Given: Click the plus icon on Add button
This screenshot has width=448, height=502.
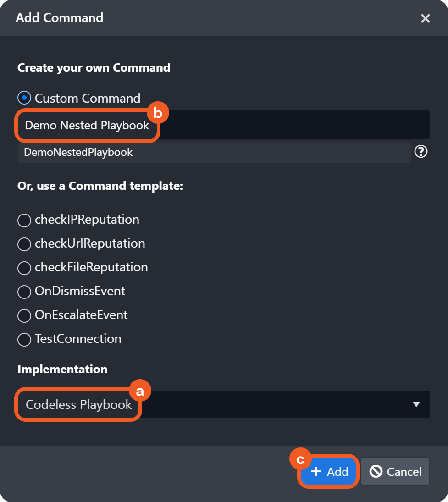Looking at the screenshot, I should point(315,471).
